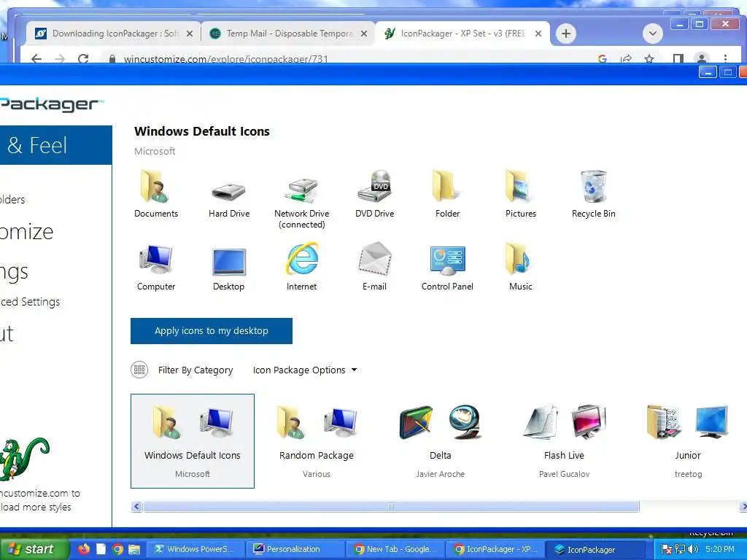Click Chrome's share page icon
This screenshot has height=560, width=747.
[x=626, y=58]
